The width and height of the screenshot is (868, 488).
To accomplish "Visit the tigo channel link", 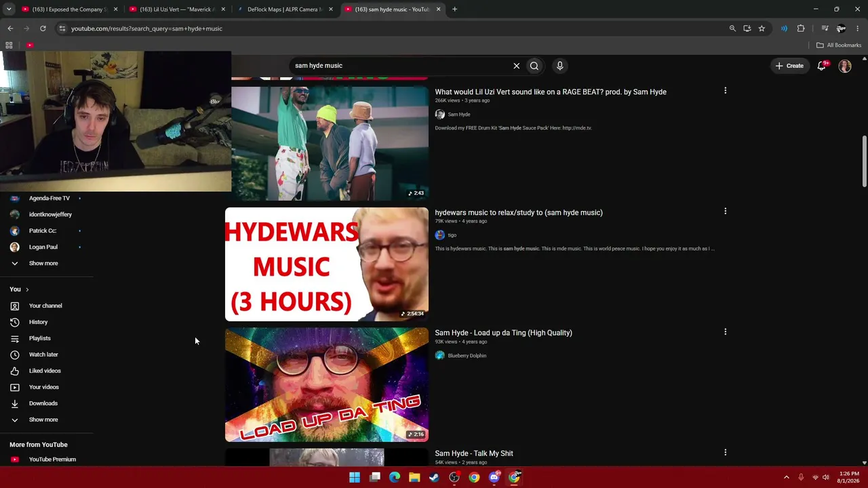I will (452, 235).
